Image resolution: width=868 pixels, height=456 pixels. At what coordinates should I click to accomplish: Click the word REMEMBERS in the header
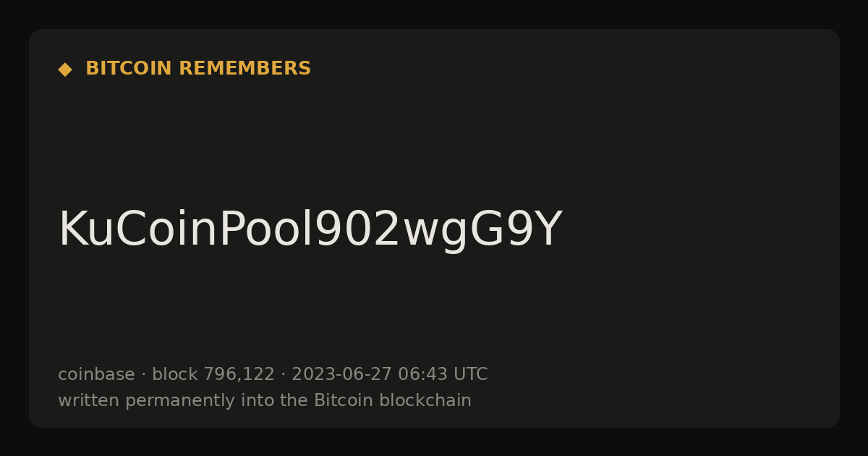tap(244, 69)
